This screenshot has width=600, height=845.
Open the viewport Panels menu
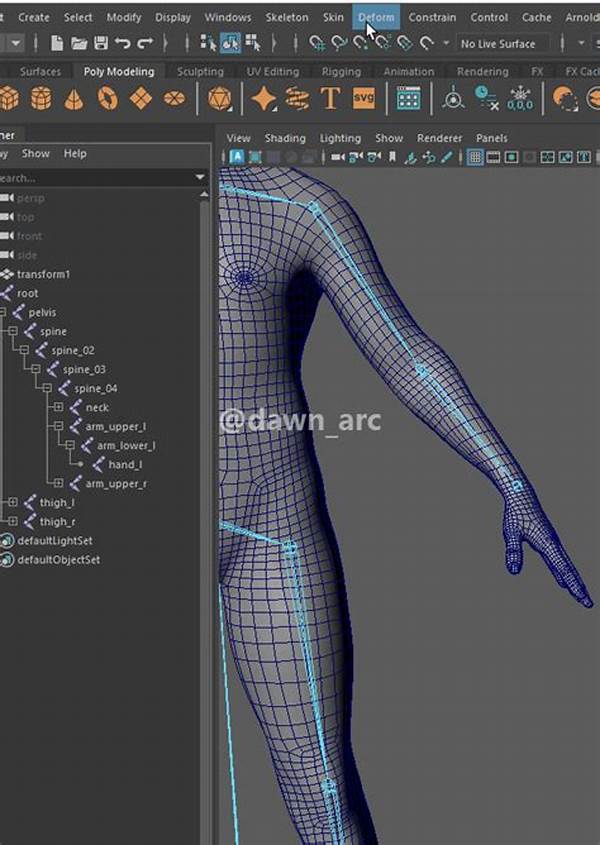(492, 138)
